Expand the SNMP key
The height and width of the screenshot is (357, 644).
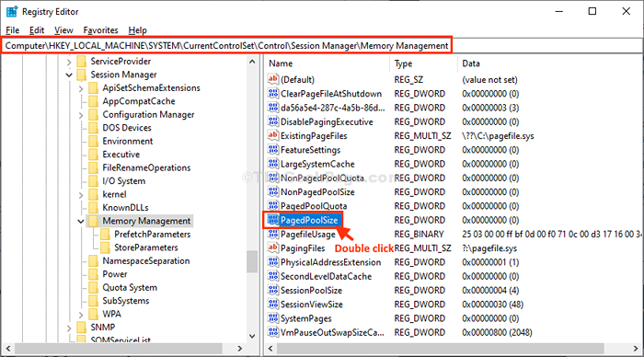69,328
